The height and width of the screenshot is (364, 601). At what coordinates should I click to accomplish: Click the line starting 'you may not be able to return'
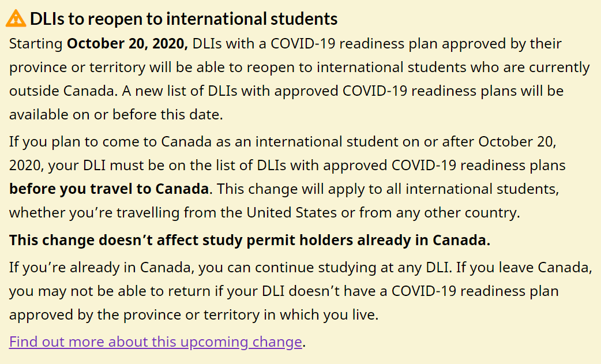coord(284,291)
